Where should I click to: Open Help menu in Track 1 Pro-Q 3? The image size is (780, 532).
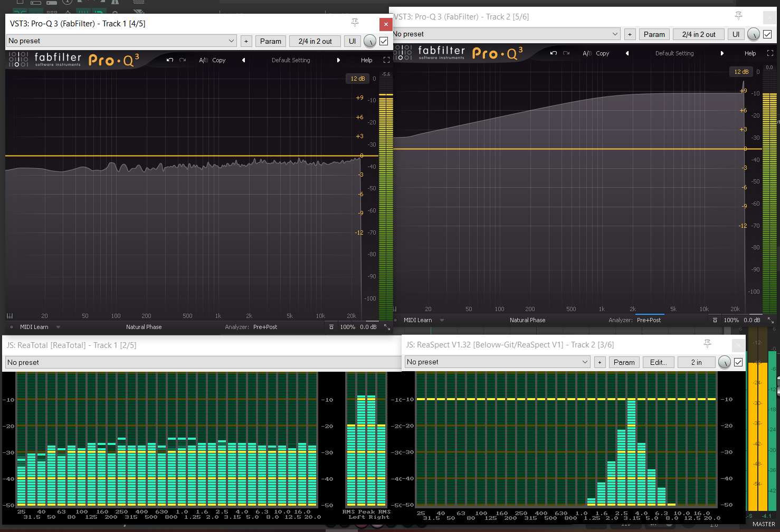pos(366,60)
